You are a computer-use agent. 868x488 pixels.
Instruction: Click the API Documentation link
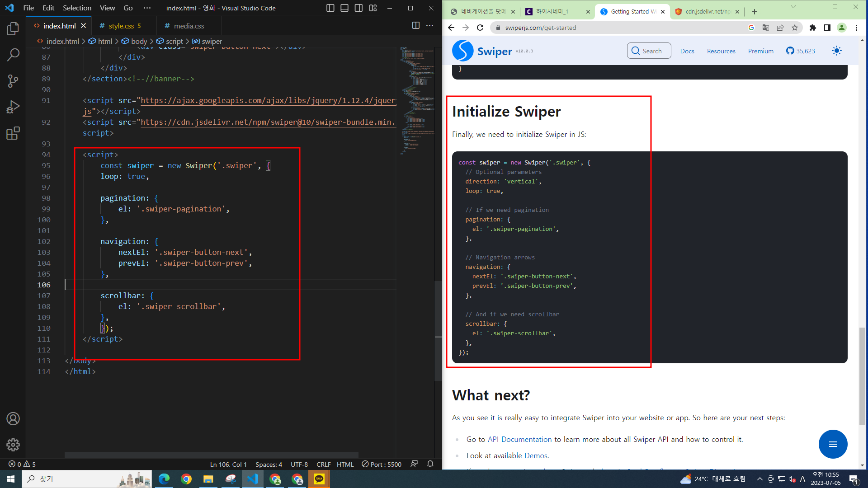point(519,439)
